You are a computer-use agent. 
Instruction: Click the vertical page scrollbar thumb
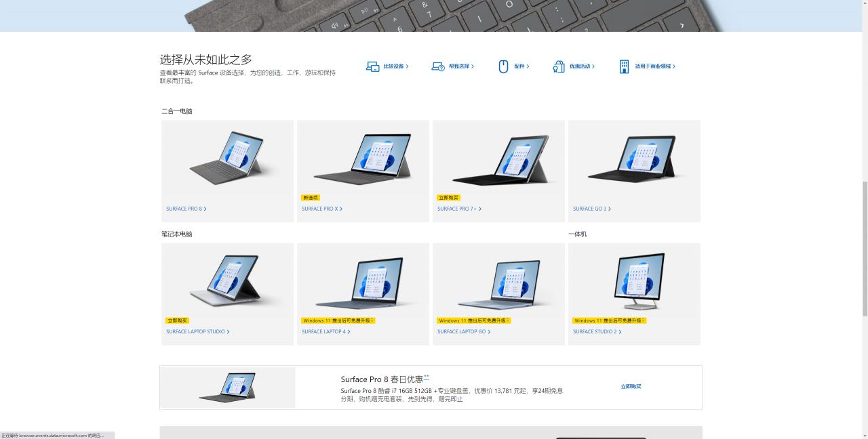pyautogui.click(x=865, y=249)
